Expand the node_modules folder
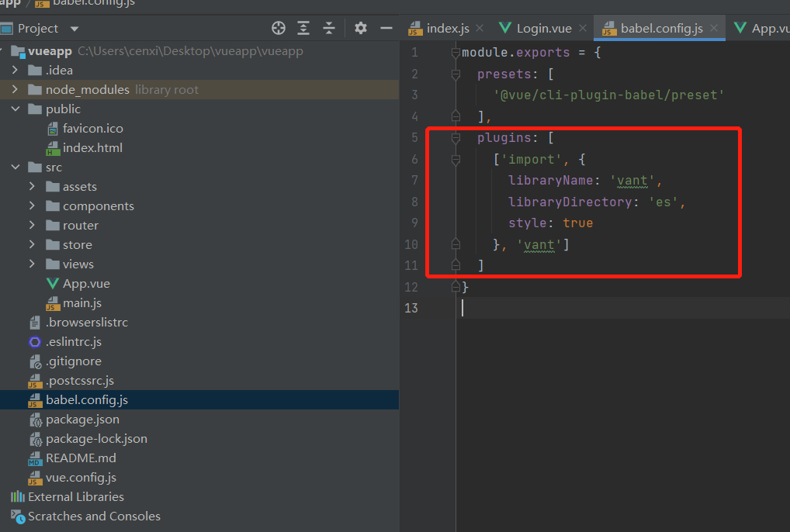The width and height of the screenshot is (790, 532). [15, 90]
